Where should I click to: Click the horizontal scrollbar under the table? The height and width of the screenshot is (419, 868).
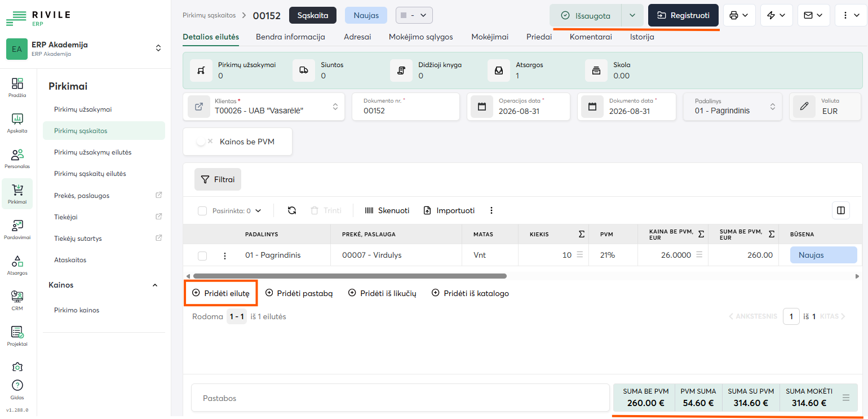349,276
